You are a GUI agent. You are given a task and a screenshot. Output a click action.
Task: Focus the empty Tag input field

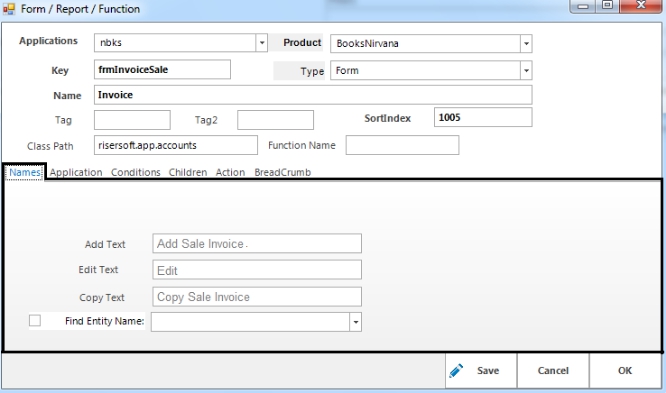click(132, 120)
